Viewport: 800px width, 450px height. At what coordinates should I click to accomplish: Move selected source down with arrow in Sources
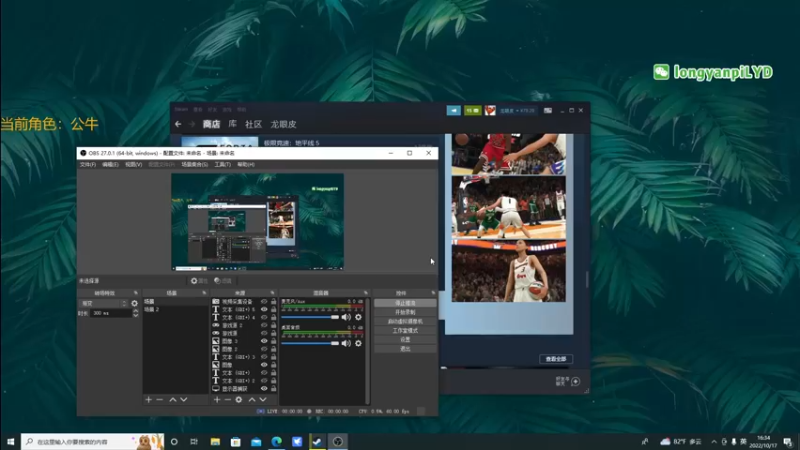(263, 399)
